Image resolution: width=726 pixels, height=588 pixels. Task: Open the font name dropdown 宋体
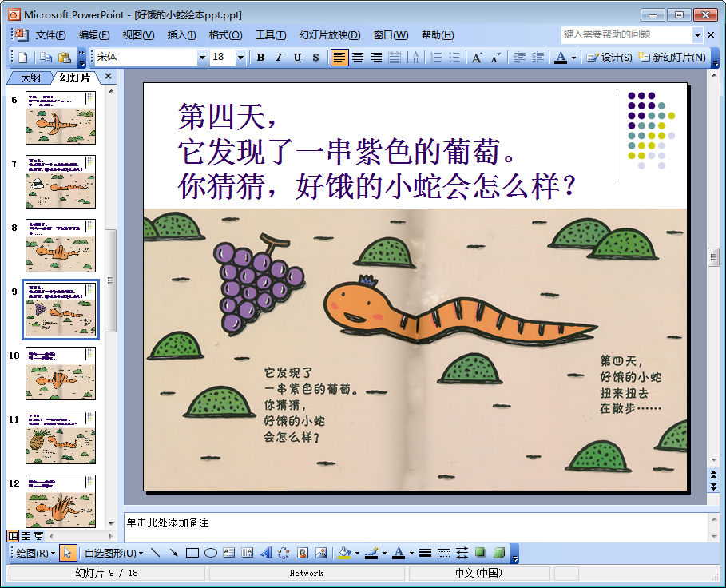(x=202, y=58)
